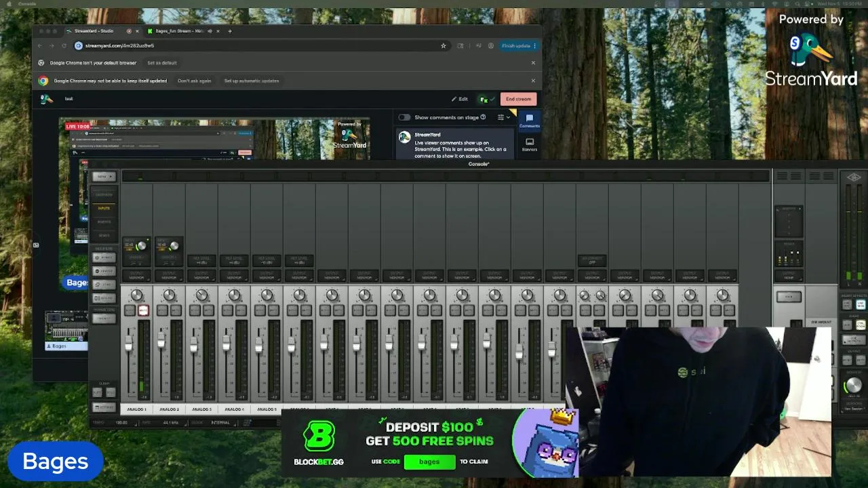
Task: Open help icon beside comments toggle
Action: [x=483, y=117]
